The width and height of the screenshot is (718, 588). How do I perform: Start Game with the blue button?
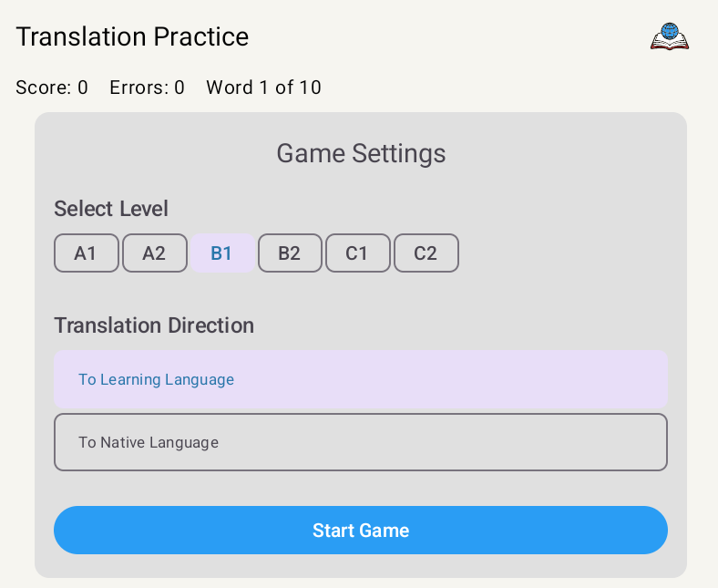pos(361,531)
